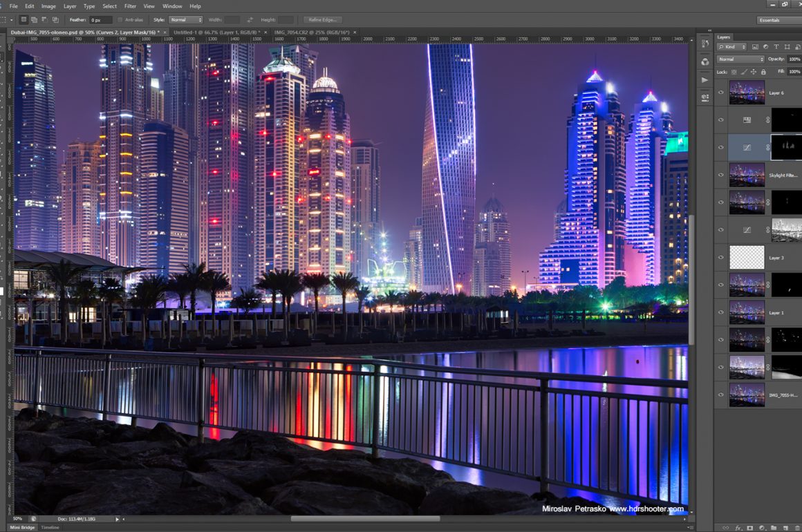This screenshot has width=802, height=532.
Task: Click the add layer style fx icon
Action: click(x=738, y=528)
